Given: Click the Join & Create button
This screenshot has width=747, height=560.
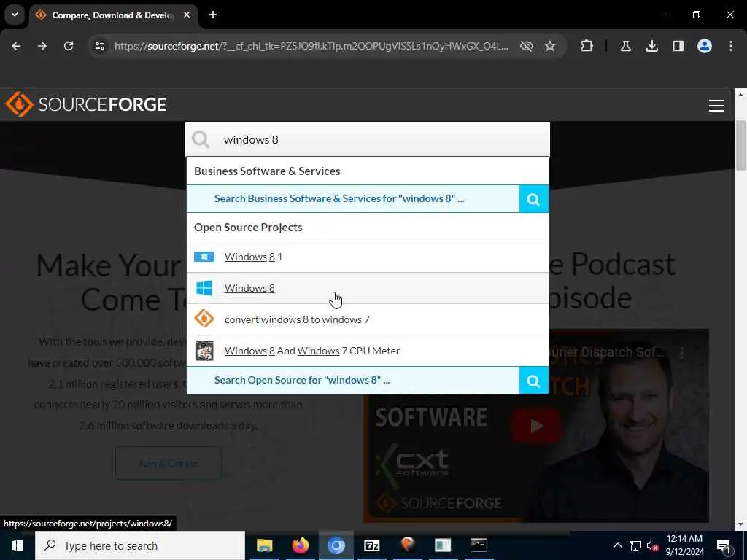Looking at the screenshot, I should pyautogui.click(x=169, y=463).
